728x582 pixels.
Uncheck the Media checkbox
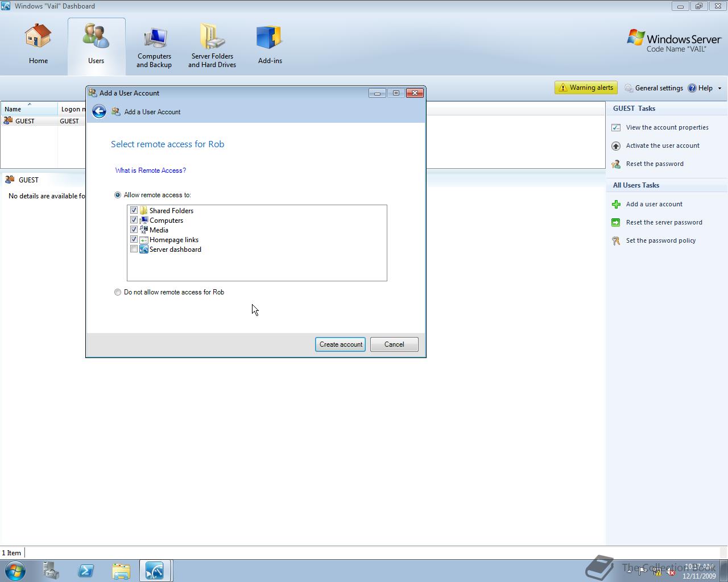134,230
